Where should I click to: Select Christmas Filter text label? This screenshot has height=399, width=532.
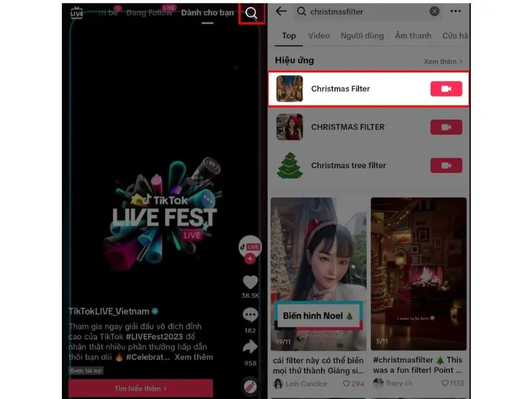point(340,89)
